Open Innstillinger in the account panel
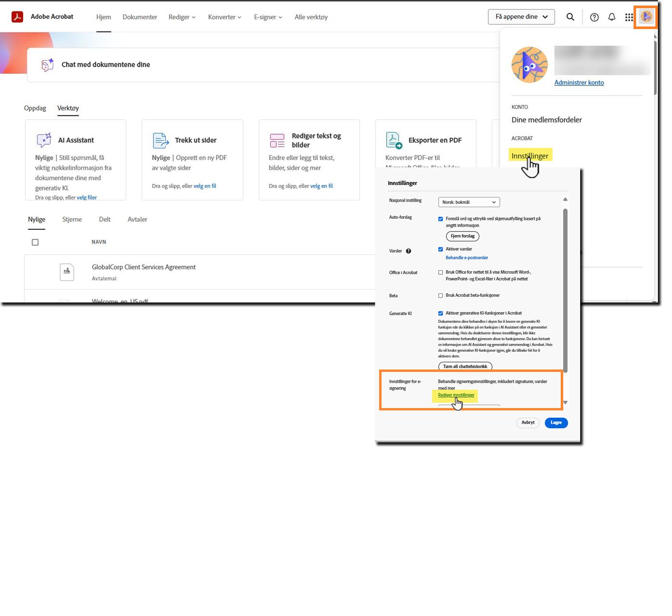Screen dimensions: 672x616 [x=530, y=156]
